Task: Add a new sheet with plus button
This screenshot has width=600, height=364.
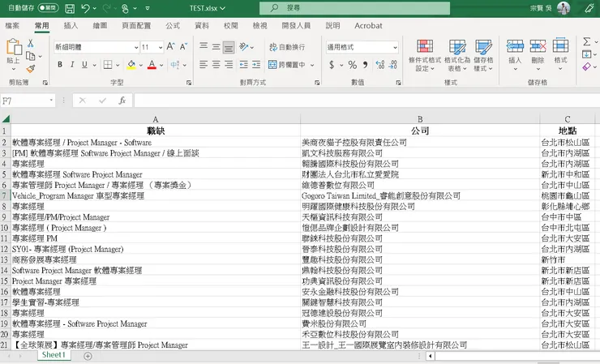Action: [88, 356]
